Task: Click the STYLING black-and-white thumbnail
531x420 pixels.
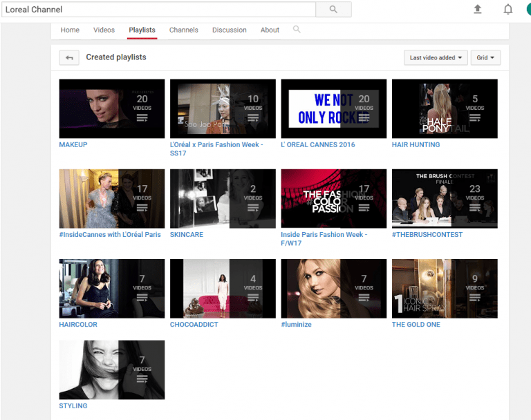Action: 112,370
